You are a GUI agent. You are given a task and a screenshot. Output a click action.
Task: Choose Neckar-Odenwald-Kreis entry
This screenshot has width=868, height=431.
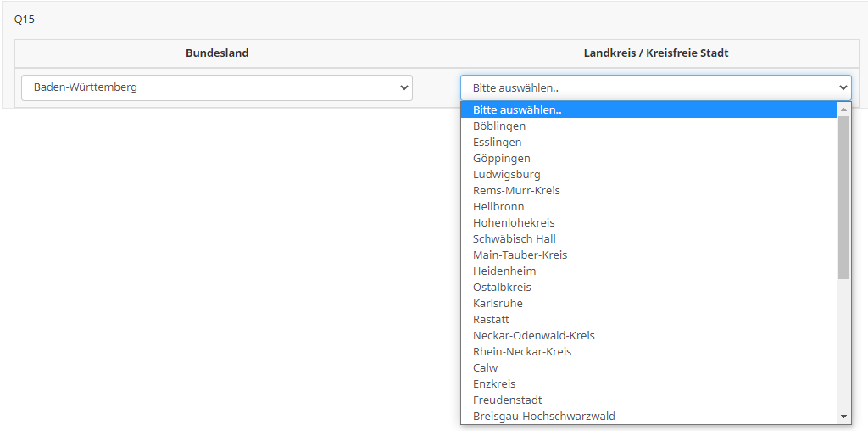pyautogui.click(x=534, y=336)
